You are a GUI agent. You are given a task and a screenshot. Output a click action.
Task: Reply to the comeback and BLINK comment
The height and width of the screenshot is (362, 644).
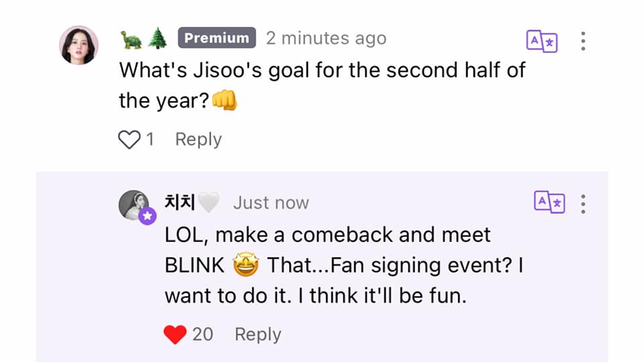coord(258,335)
